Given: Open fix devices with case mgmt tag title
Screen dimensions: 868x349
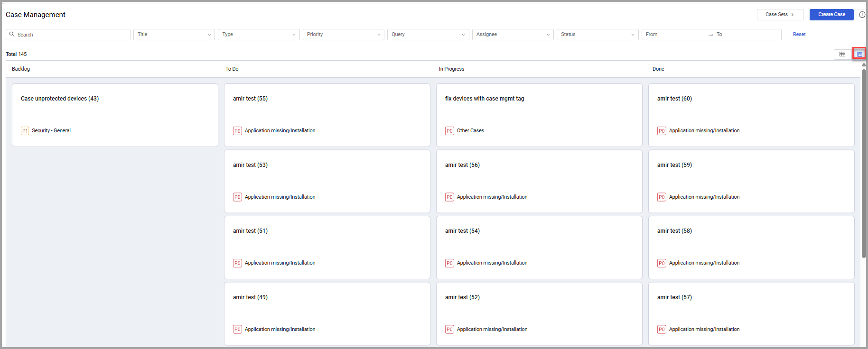Looking at the screenshot, I should (485, 99).
